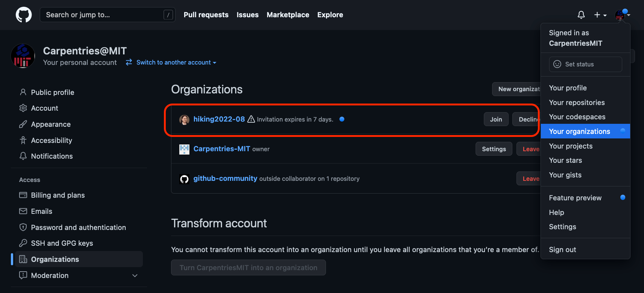Open Marketplace in the top navigation
Image resolution: width=644 pixels, height=293 pixels.
(x=288, y=15)
